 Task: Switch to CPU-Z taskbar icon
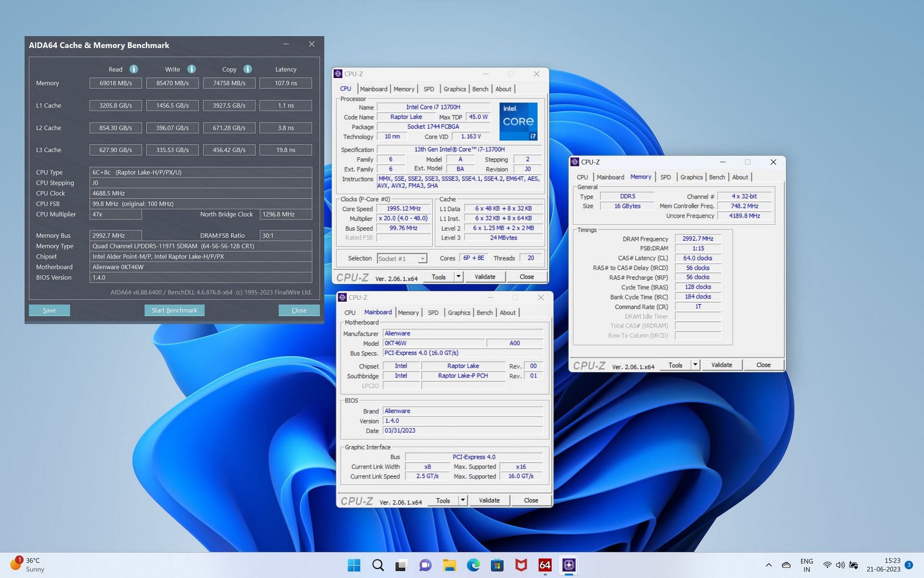pyautogui.click(x=569, y=565)
